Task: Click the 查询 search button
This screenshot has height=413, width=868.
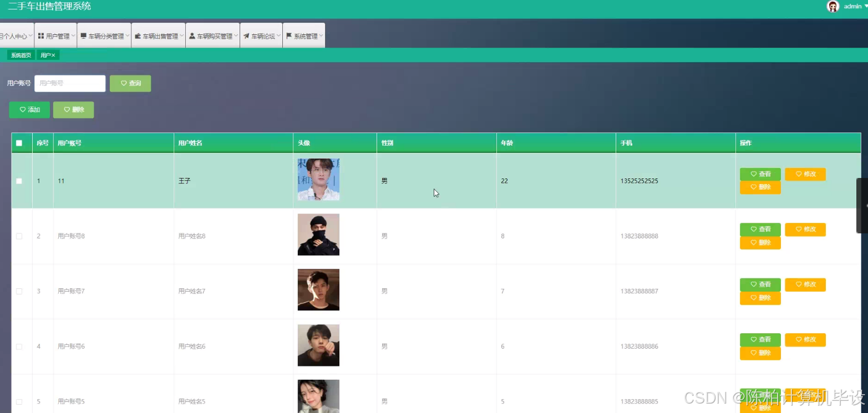Action: 130,83
